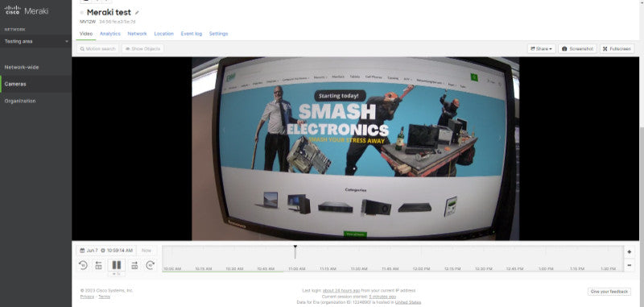Image resolution: width=644 pixels, height=307 pixels.
Task: Open the Terms link in footer
Action: pos(104,297)
